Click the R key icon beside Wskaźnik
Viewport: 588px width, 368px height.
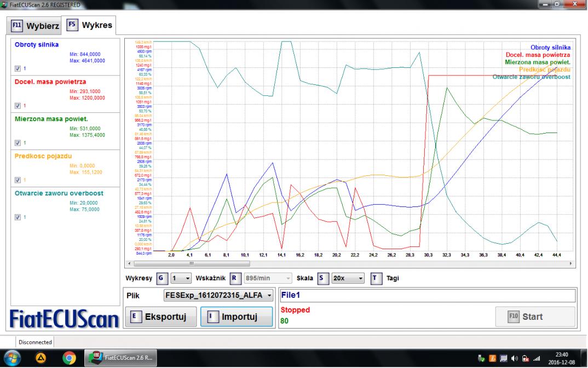235,278
